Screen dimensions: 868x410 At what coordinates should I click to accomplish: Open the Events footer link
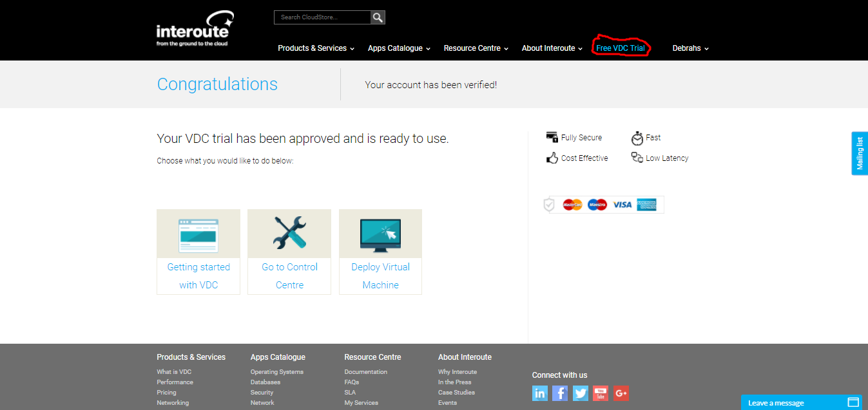coord(447,403)
